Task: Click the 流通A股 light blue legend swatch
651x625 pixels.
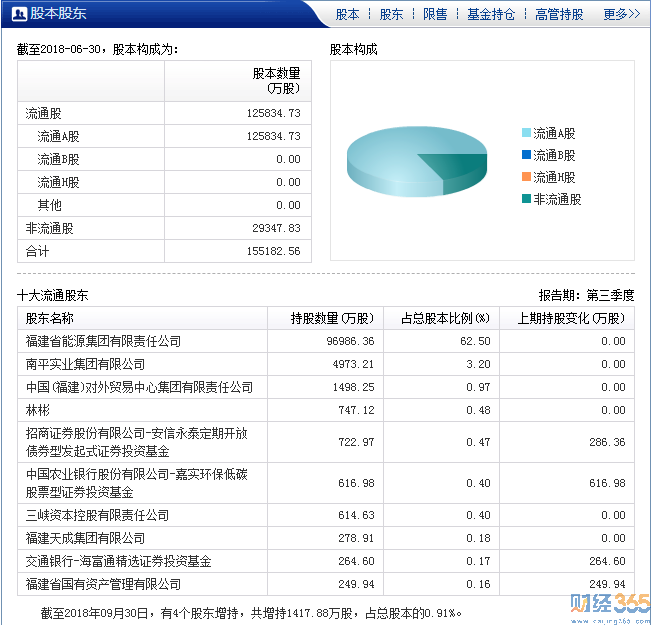Action: [526, 133]
